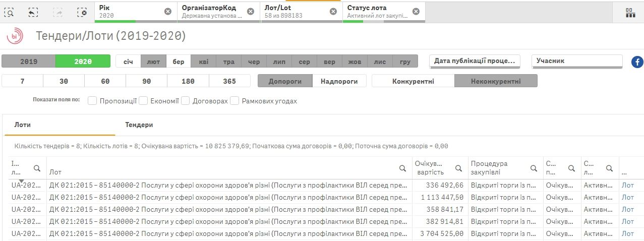
Task: Click the value 3 704 525,00 cell
Action: 440,233
